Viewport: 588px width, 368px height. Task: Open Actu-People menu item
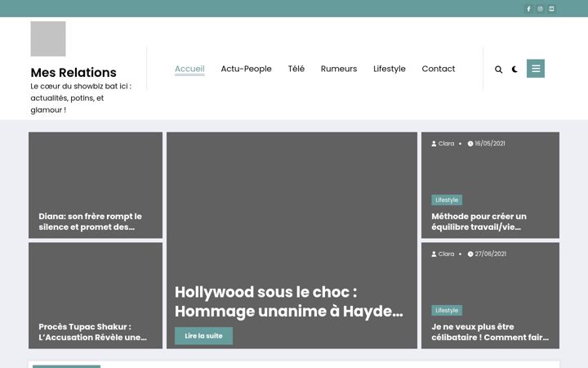246,69
